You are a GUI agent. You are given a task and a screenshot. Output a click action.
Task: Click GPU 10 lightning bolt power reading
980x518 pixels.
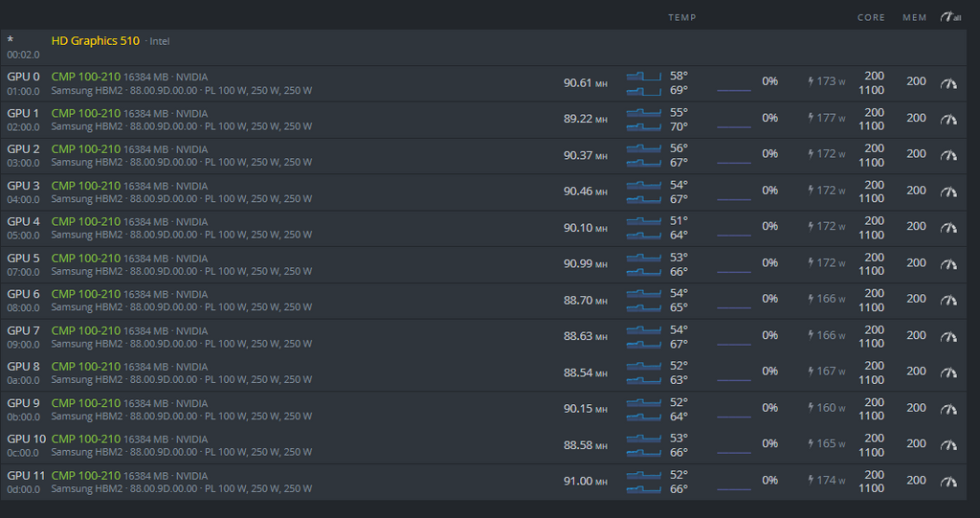pyautogui.click(x=813, y=444)
